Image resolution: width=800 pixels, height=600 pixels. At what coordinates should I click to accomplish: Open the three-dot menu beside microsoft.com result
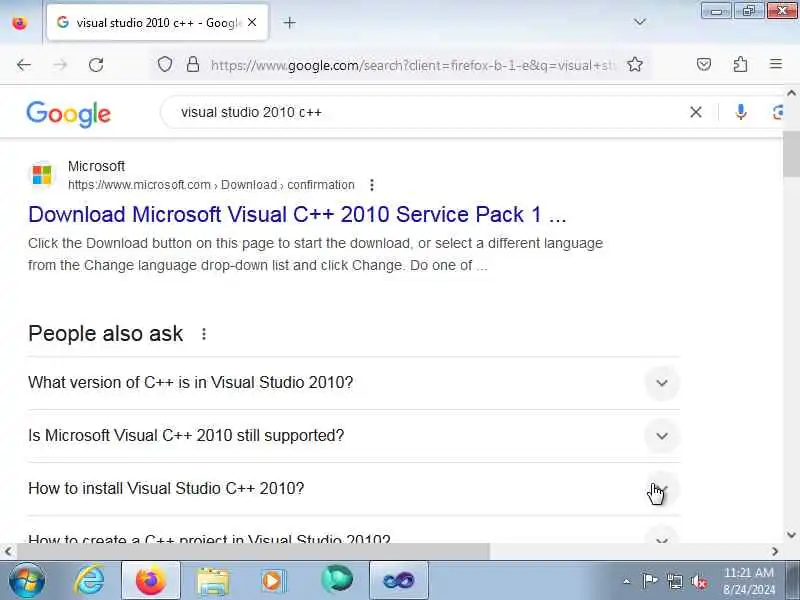pyautogui.click(x=372, y=185)
